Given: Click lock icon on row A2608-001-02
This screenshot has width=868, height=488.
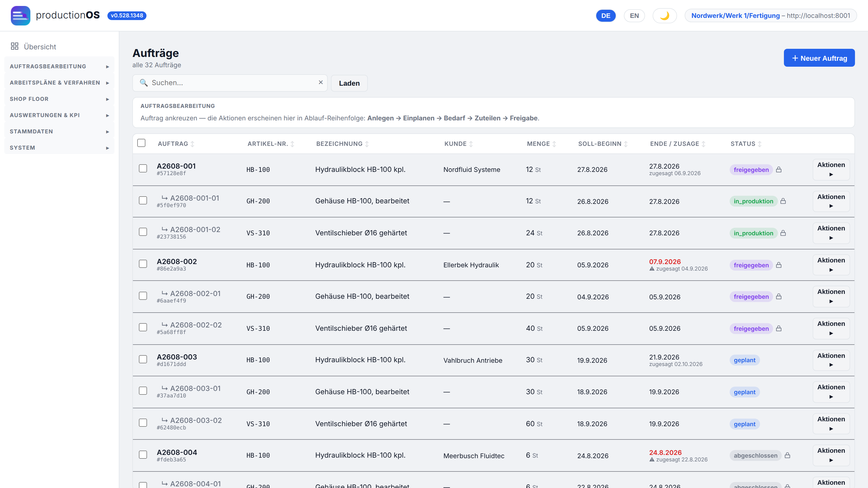Looking at the screenshot, I should (x=783, y=233).
